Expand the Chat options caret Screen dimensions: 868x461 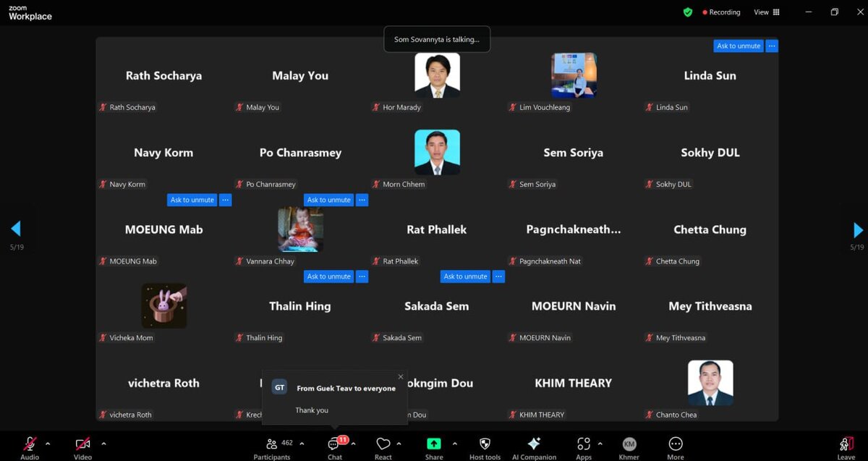click(353, 444)
